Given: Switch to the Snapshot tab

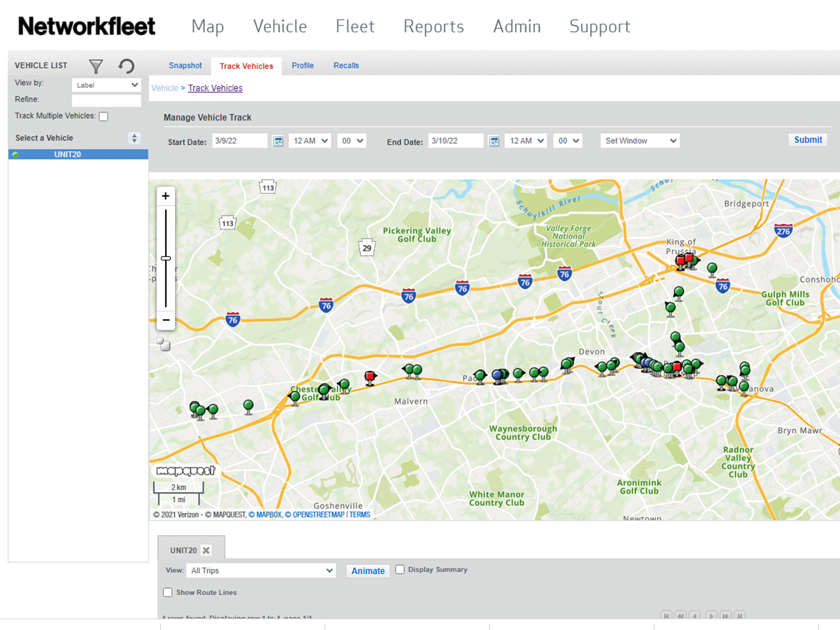Looking at the screenshot, I should tap(185, 66).
